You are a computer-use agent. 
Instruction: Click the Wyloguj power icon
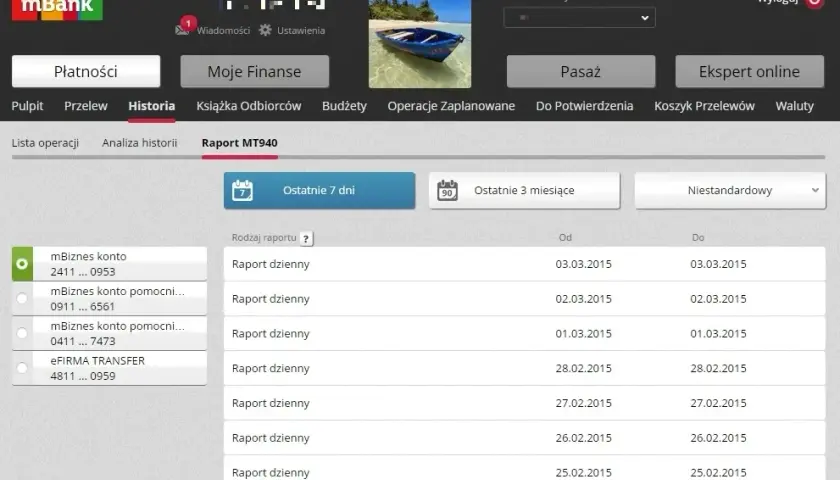[x=815, y=3]
